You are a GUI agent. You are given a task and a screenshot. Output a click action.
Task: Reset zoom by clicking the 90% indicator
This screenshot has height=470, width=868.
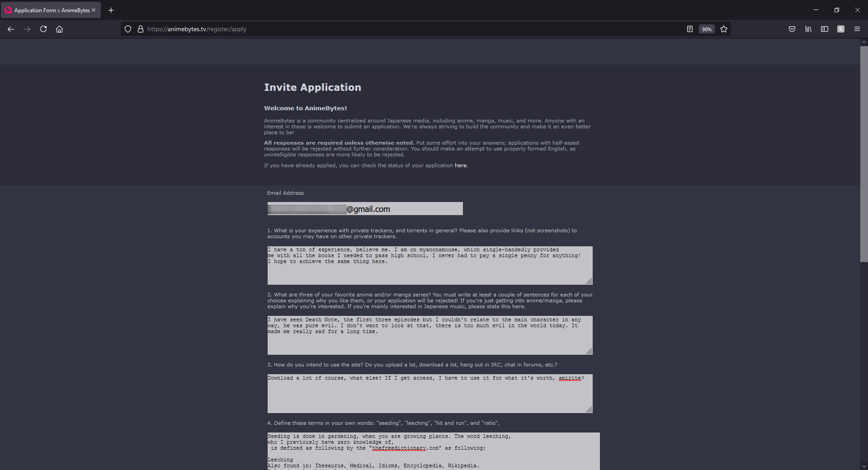(706, 29)
